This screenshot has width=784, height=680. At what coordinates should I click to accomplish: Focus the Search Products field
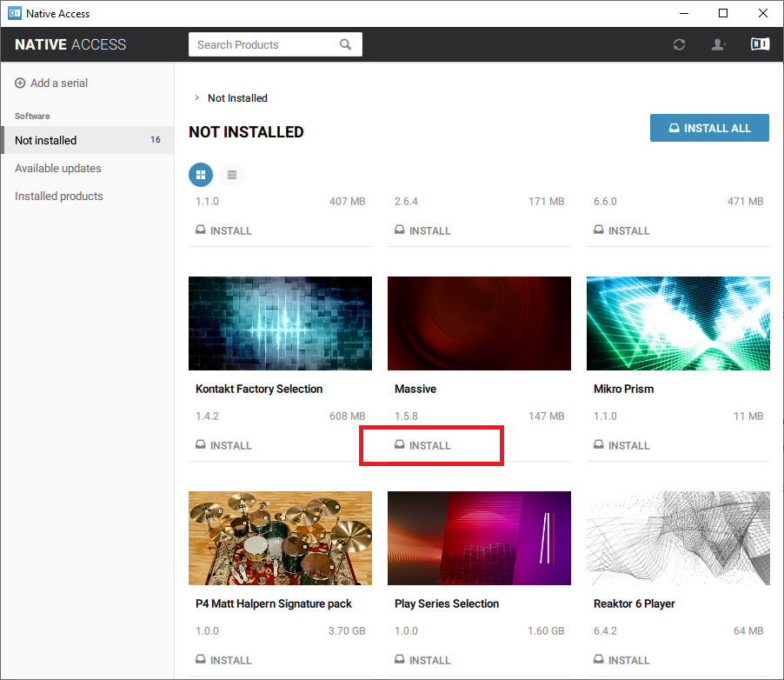[275, 44]
